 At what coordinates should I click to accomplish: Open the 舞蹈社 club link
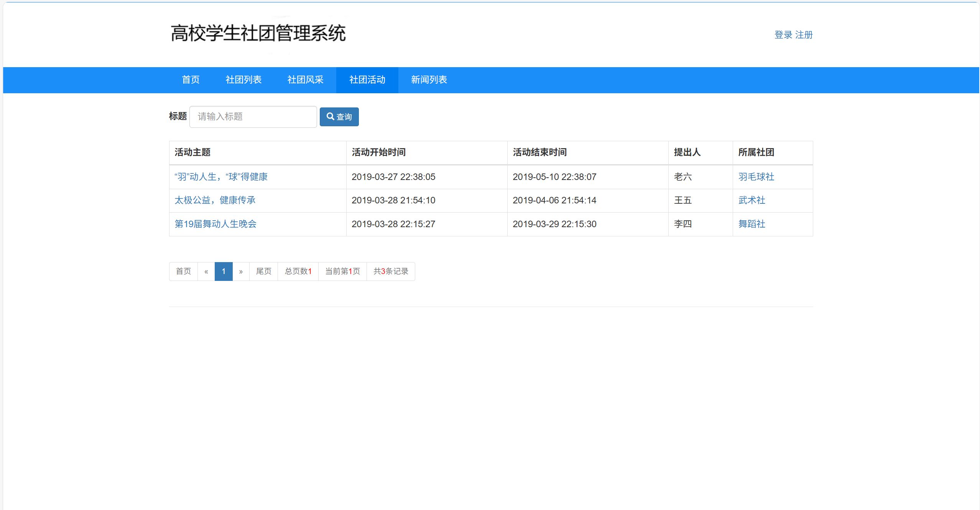coord(752,224)
